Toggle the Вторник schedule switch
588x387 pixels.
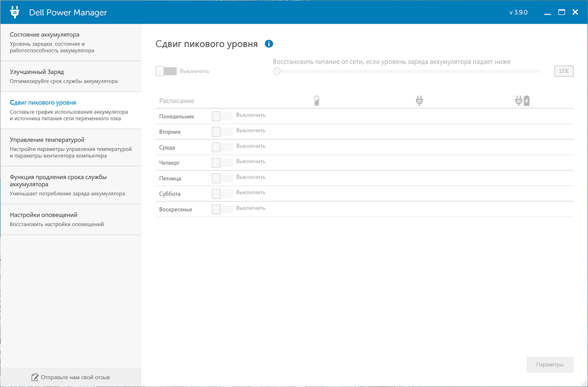222,132
